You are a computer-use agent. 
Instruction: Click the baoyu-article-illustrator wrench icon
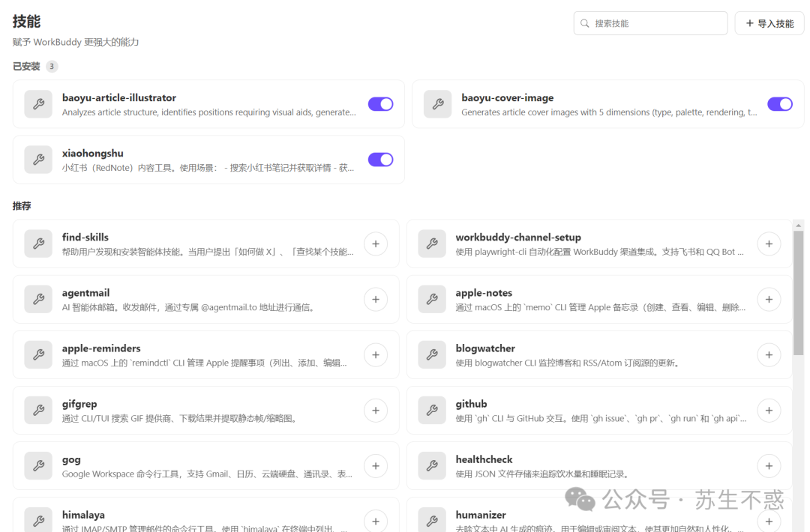(38, 104)
